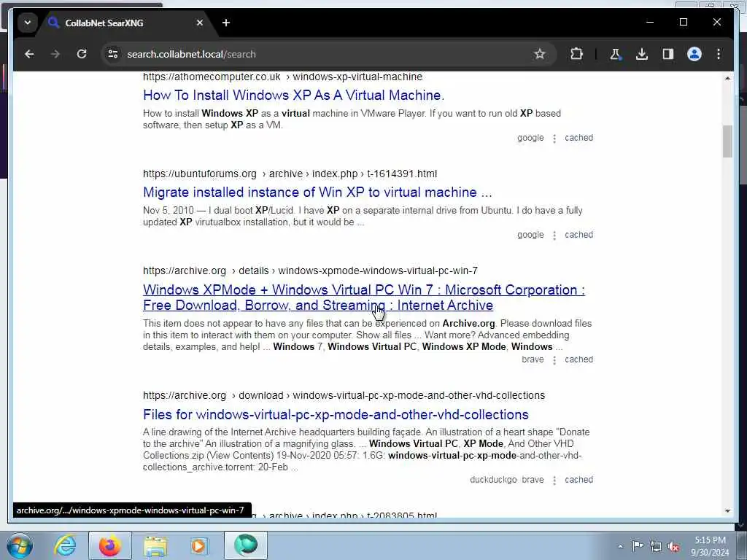Expand options dots for vhd-collections result
This screenshot has width=747, height=560.
point(554,481)
